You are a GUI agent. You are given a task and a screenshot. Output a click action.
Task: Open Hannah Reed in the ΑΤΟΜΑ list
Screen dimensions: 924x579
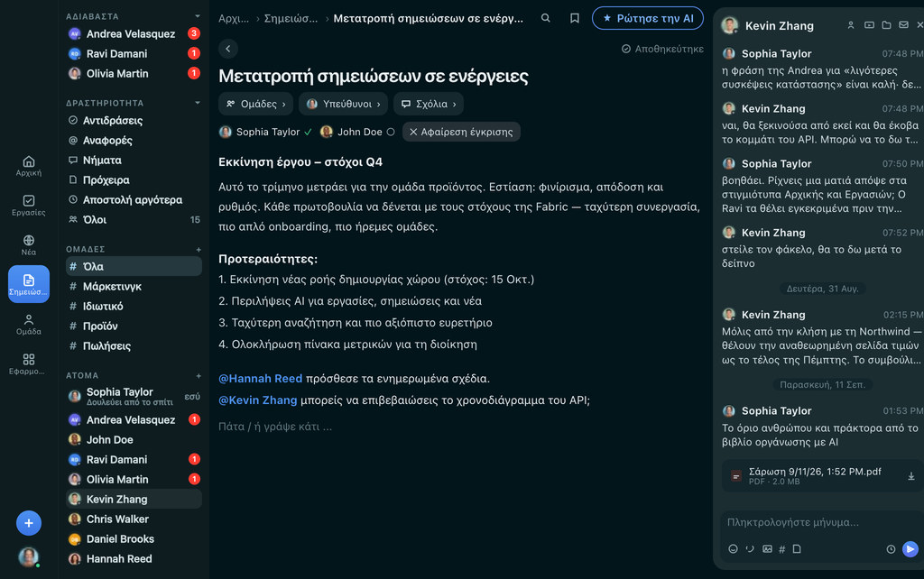click(134, 558)
